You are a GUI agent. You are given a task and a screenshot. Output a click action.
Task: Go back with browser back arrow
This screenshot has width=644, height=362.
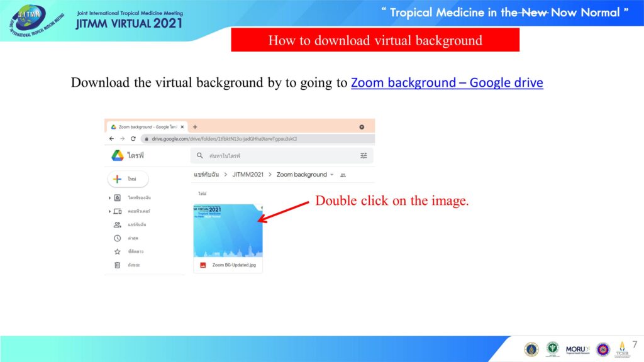[112, 139]
